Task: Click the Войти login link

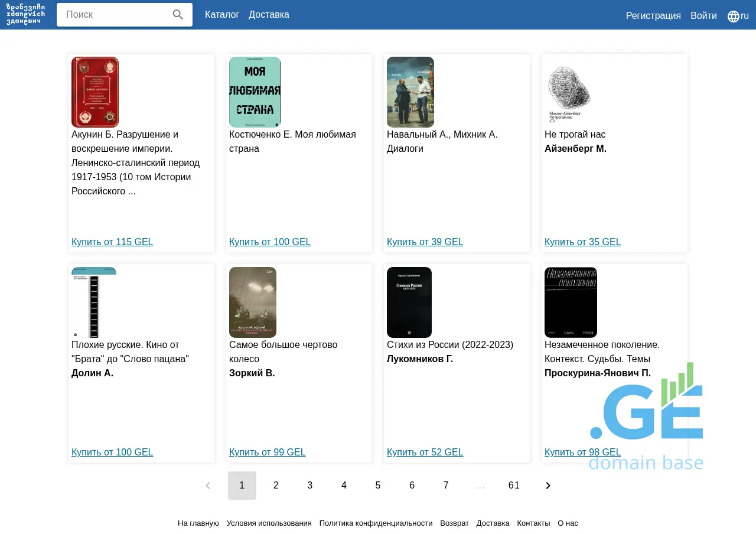Action: click(x=703, y=16)
